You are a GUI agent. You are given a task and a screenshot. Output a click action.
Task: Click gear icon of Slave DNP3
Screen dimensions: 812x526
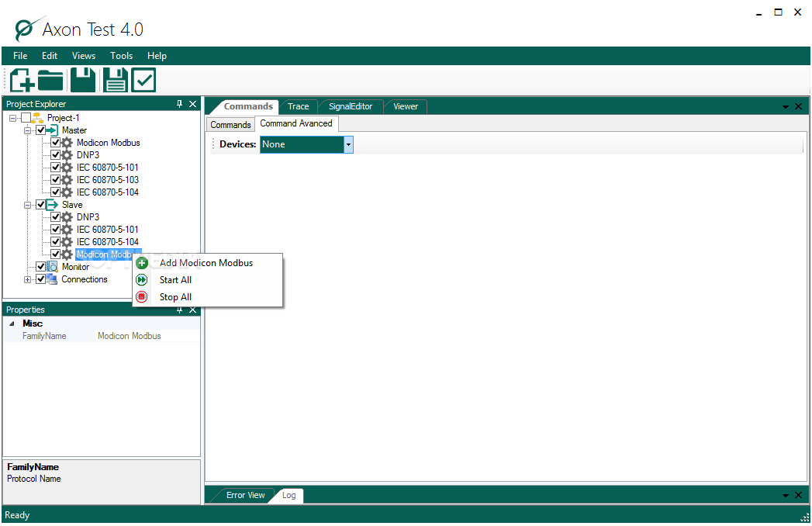[x=67, y=217]
